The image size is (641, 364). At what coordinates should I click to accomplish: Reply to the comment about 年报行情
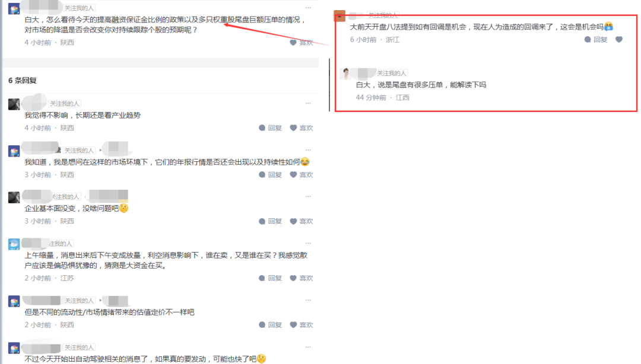pyautogui.click(x=270, y=175)
